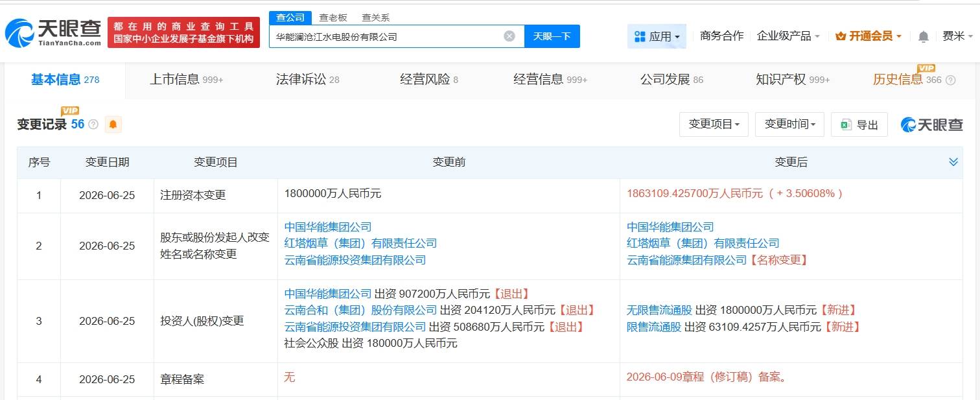
Task: Click 社会公众股 出资 180000万人民币元 text
Action: (371, 344)
